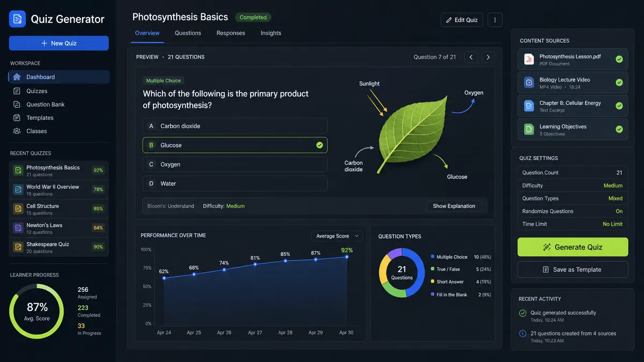644x362 pixels.
Task: Select answer option C Oxygen
Action: [235, 165]
